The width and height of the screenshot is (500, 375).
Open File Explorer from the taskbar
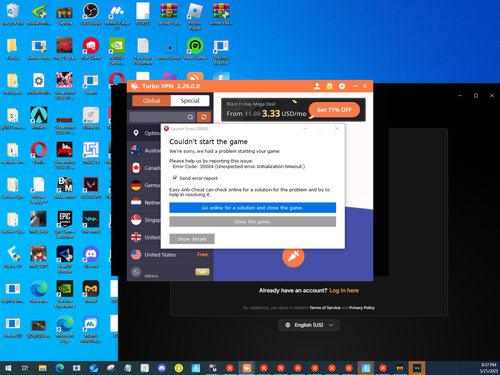[42, 368]
